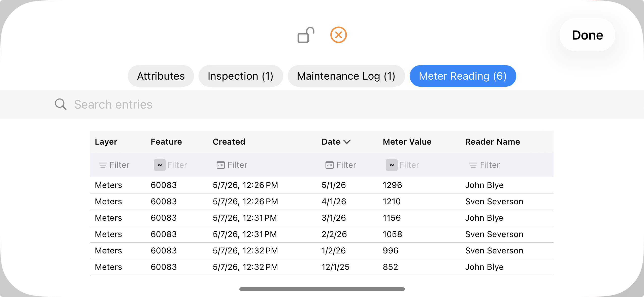Sort by Reader Name column header
Screen dimensions: 644x297
tap(493, 142)
